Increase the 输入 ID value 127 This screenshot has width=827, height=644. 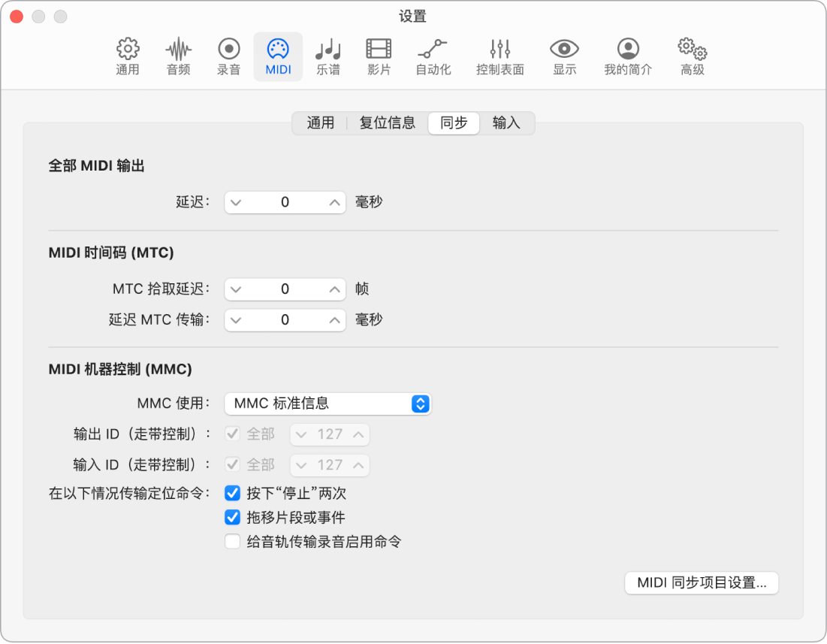pos(358,465)
